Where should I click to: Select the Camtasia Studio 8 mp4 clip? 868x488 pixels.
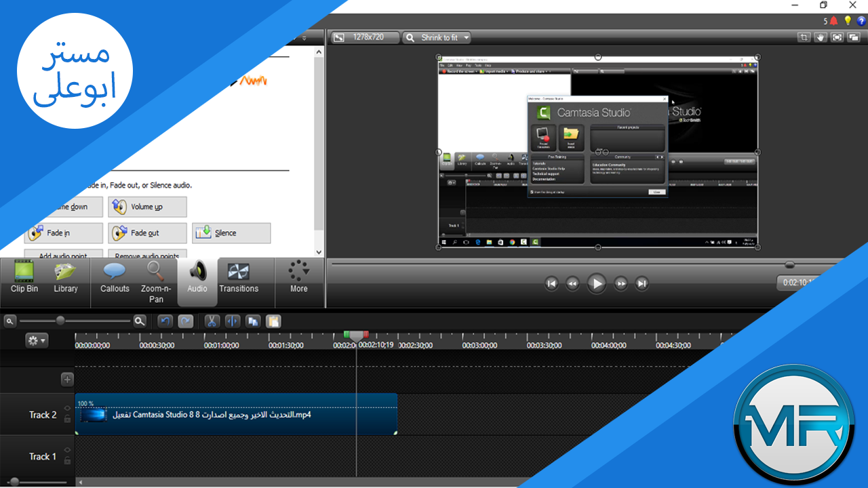236,414
